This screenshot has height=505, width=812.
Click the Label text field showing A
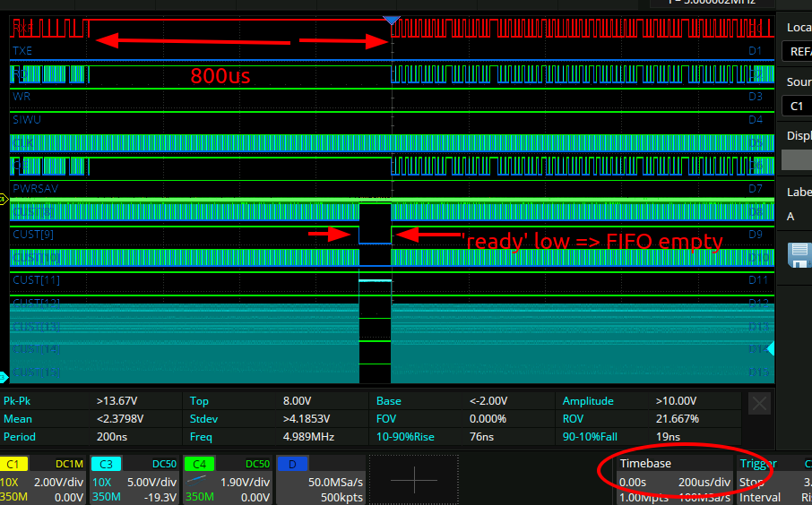797,216
